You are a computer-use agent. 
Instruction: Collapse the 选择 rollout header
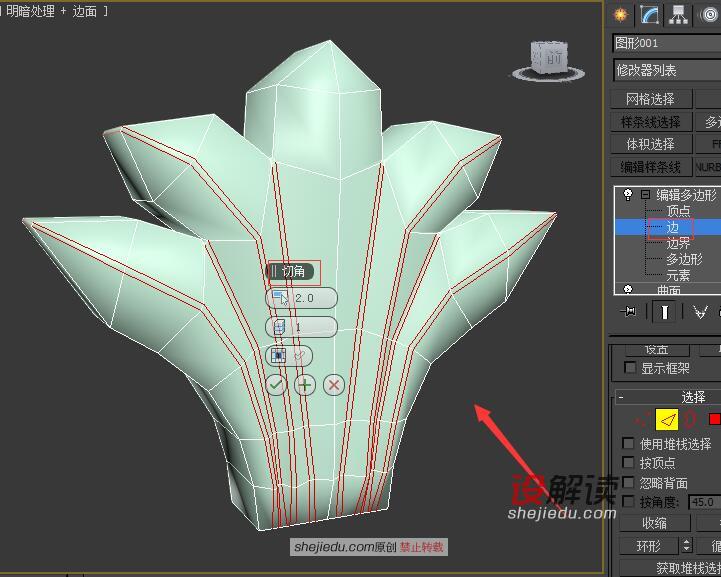tap(692, 397)
